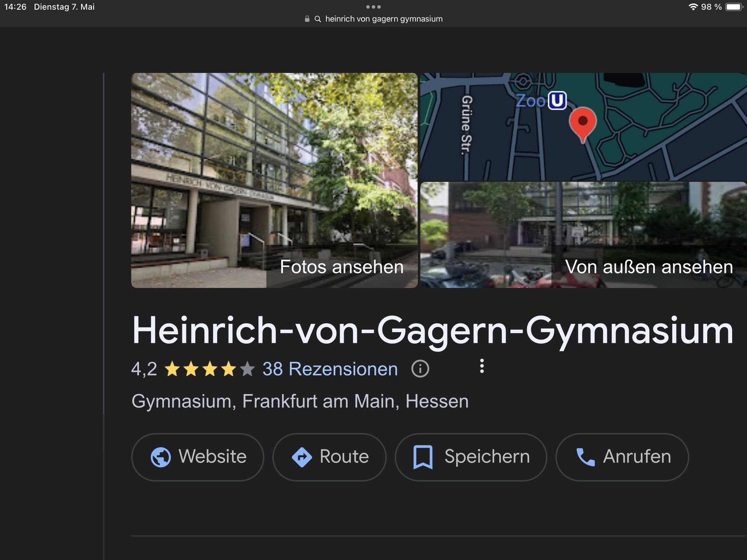This screenshot has height=560, width=747.
Task: Tap the 98 % battery percentage
Action: [x=711, y=7]
